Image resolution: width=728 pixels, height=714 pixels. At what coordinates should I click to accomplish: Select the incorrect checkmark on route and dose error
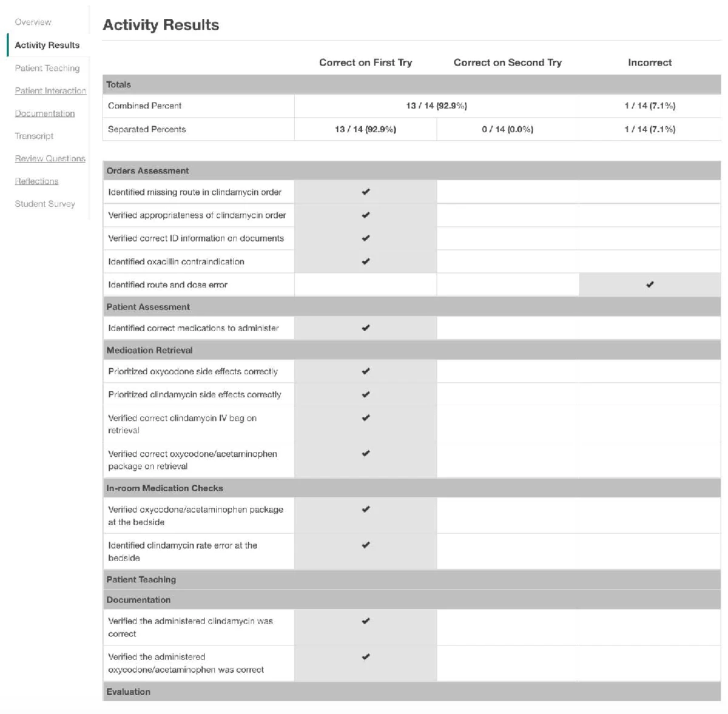tap(650, 283)
